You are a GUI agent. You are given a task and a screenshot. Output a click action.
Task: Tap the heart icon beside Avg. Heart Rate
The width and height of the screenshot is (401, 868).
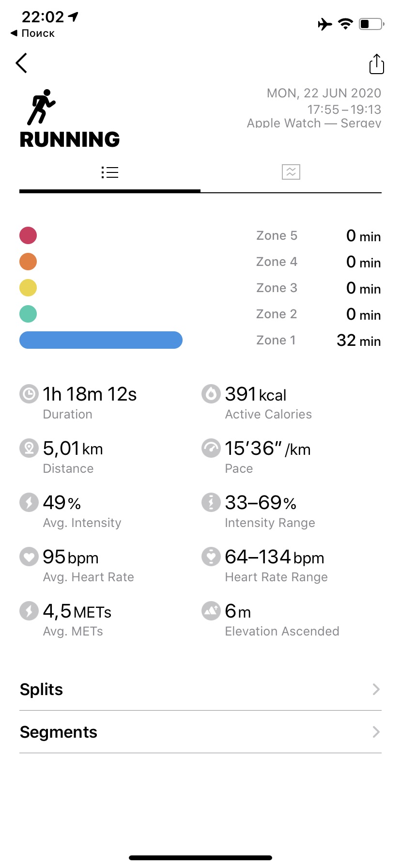point(29,557)
